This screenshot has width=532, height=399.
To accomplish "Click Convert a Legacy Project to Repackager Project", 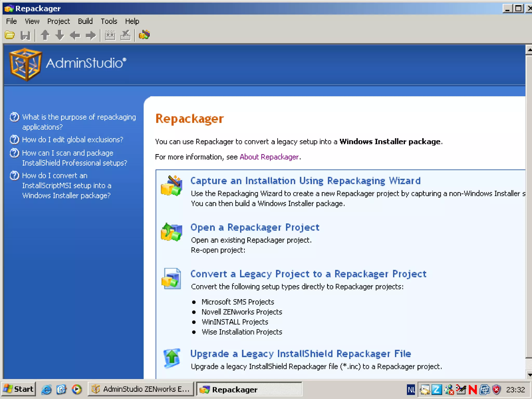I will [308, 274].
